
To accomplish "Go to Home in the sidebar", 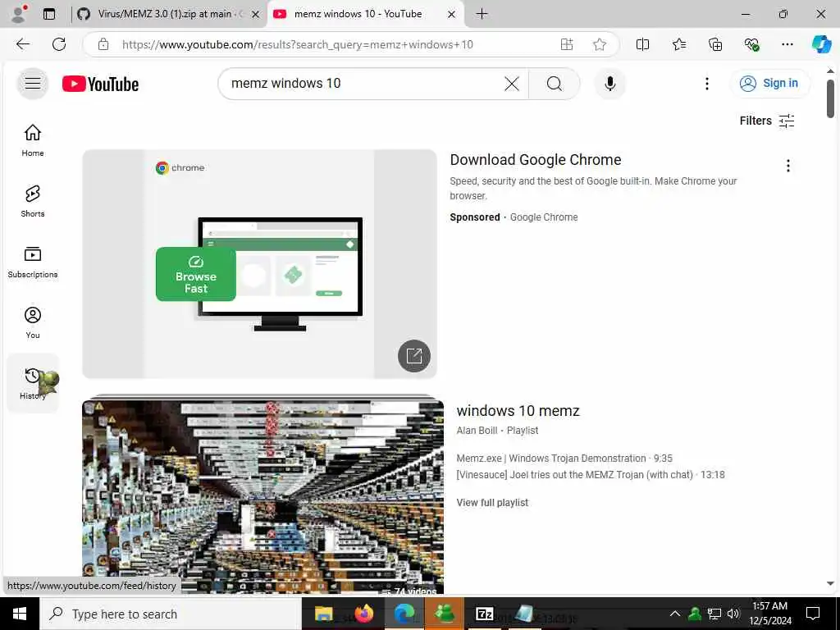I will click(33, 140).
